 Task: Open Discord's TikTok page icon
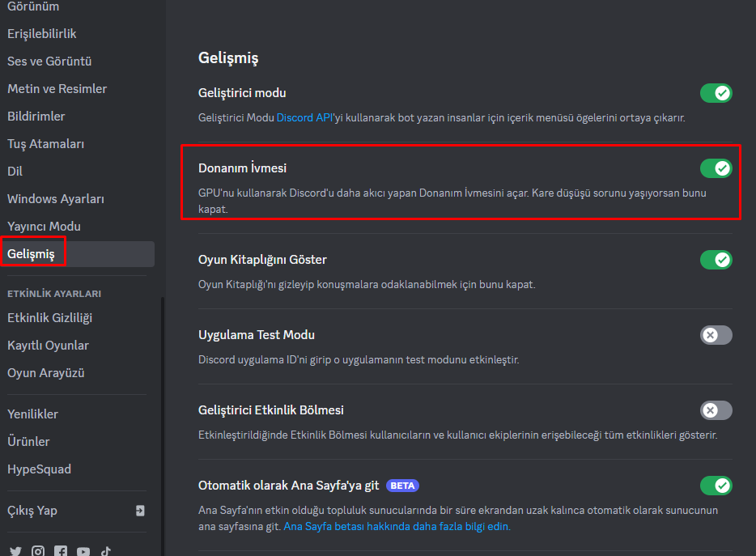tap(106, 551)
